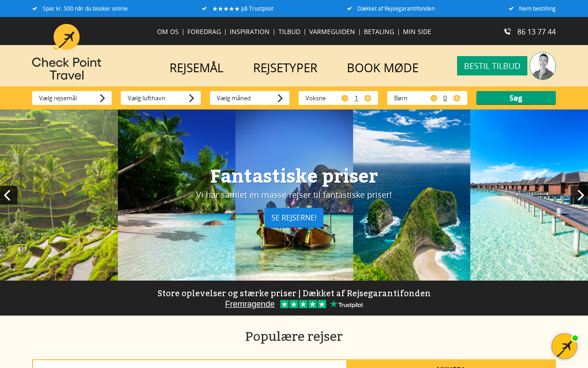This screenshot has width=588, height=368.
Task: Decrease Børn count with minus icon
Action: pyautogui.click(x=434, y=98)
